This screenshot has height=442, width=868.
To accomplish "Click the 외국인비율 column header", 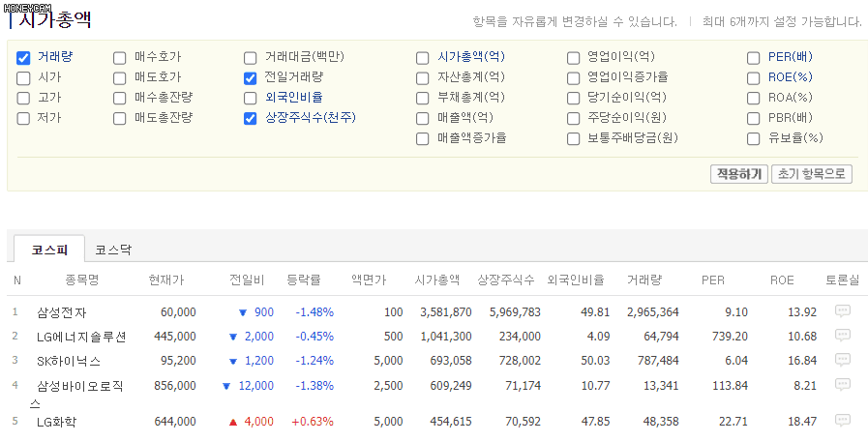I will [x=575, y=280].
